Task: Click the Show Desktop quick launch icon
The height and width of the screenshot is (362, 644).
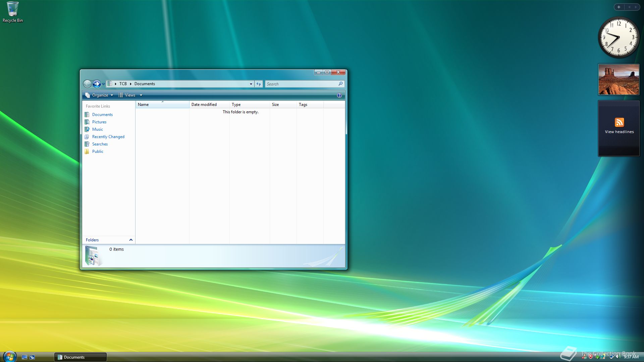Action: pos(24,357)
